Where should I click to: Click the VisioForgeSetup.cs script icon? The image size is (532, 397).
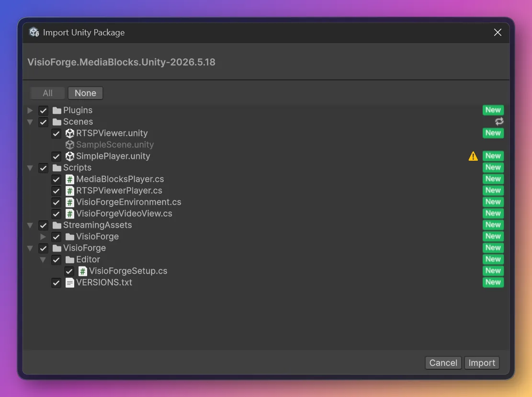pos(82,271)
